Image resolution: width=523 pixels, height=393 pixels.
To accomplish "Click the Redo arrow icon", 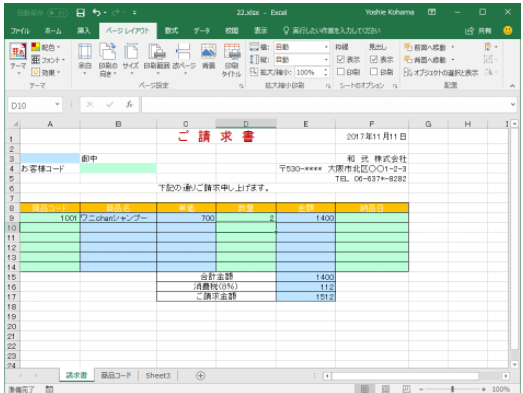I will (116, 13).
